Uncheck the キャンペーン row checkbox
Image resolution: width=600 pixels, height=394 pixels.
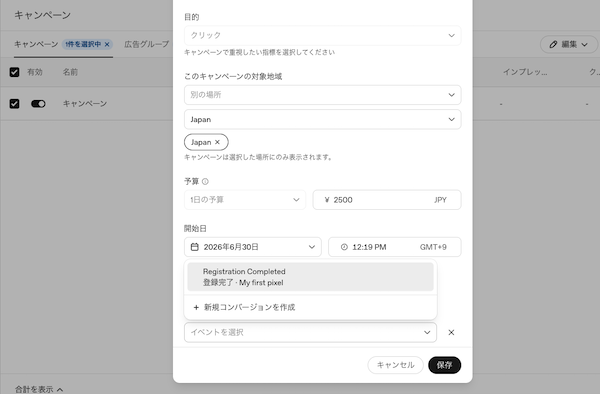[15, 104]
